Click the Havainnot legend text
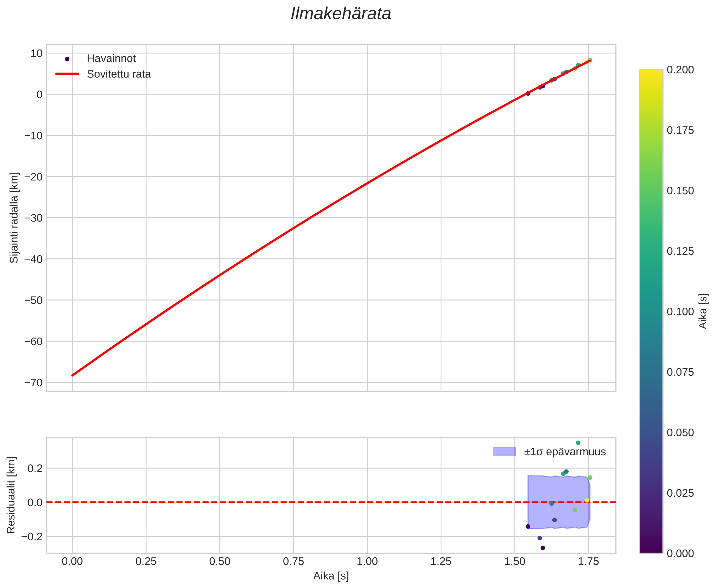The image size is (715, 588). 111,59
